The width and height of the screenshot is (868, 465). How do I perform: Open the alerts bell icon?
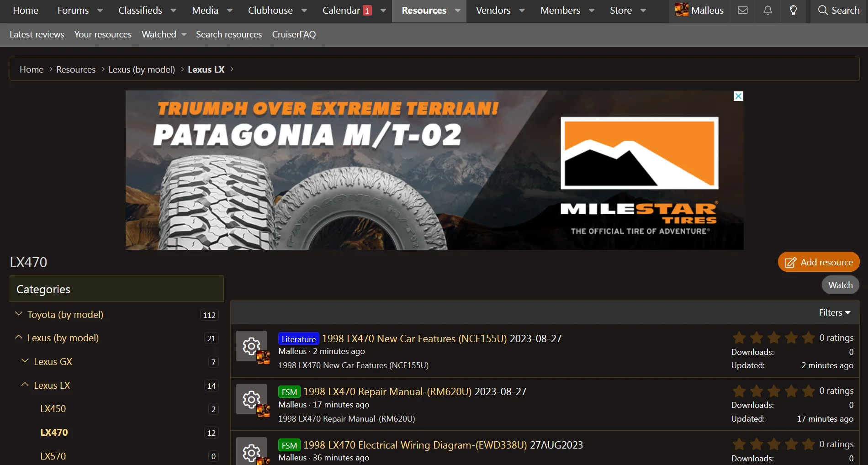(767, 11)
